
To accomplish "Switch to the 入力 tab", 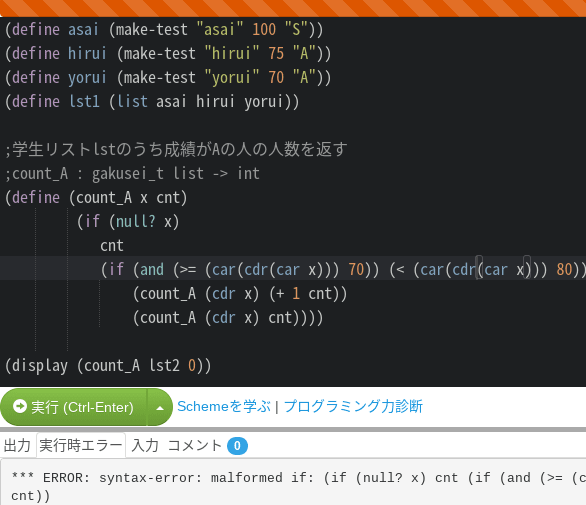I will (145, 446).
